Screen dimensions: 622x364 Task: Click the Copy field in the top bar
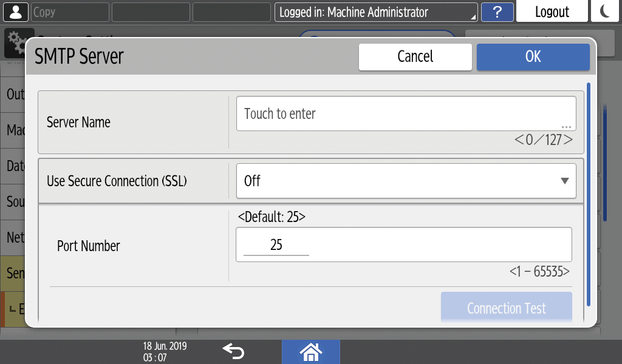click(69, 12)
